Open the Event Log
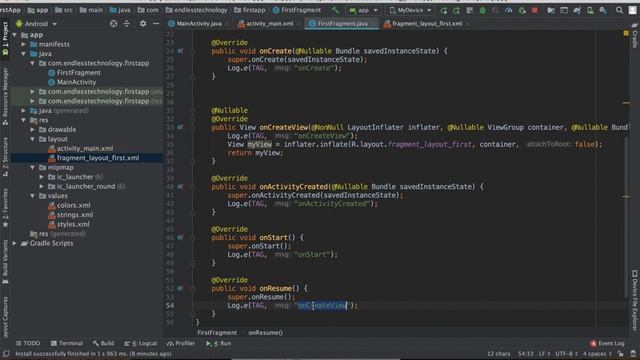Image resolution: width=640 pixels, height=360 pixels. pyautogui.click(x=607, y=343)
